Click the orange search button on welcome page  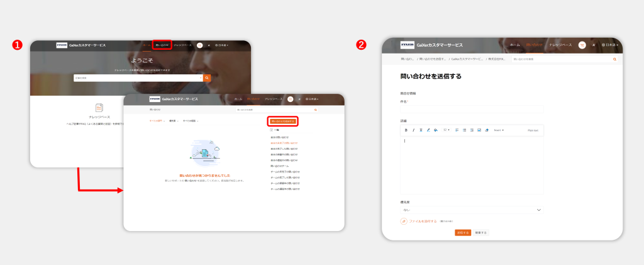click(207, 78)
